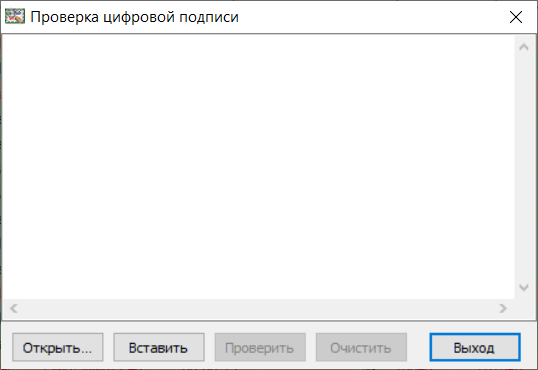Click the Открыть... button

[x=58, y=347]
